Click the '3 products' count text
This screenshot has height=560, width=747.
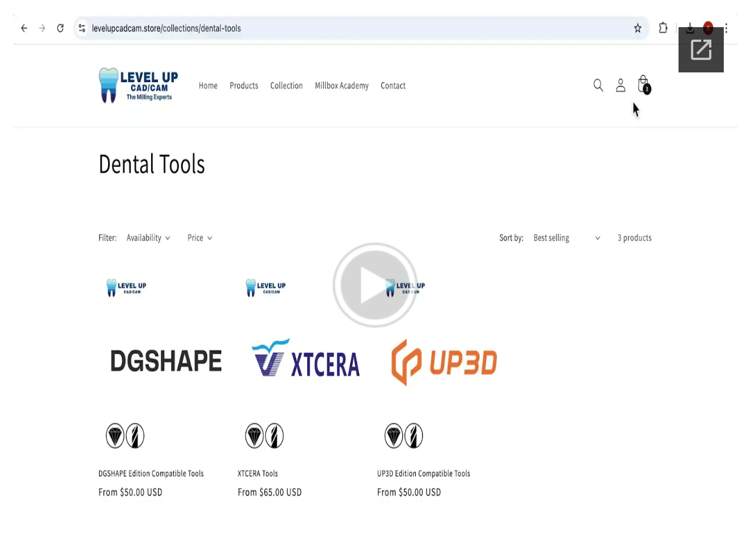pyautogui.click(x=634, y=238)
